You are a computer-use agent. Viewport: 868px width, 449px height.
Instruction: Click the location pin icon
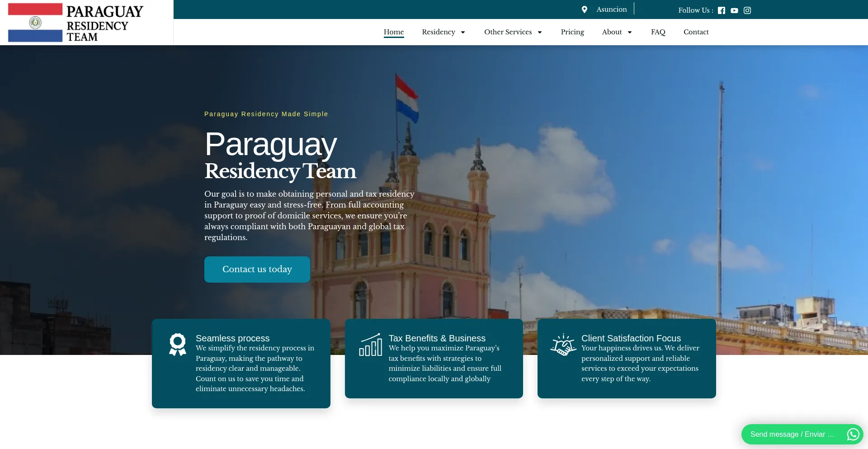coord(585,9)
